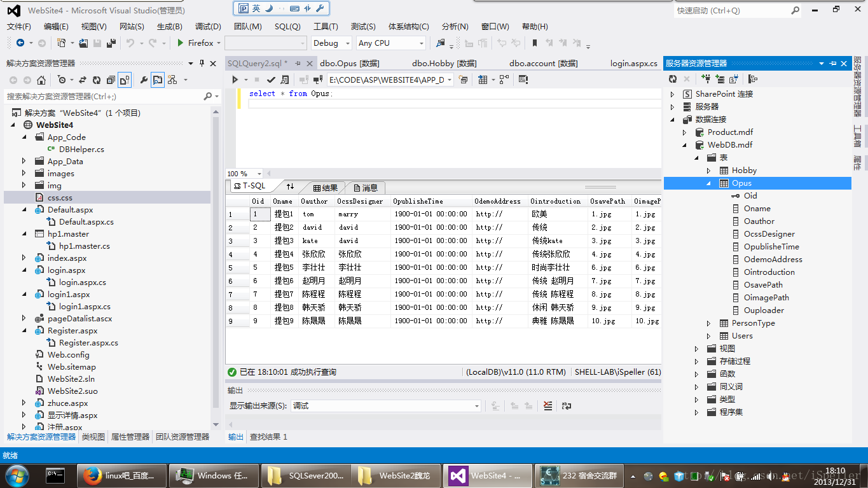Collapse the Opus table node in Server Explorer
Screen dimensions: 868x488
[x=709, y=183]
